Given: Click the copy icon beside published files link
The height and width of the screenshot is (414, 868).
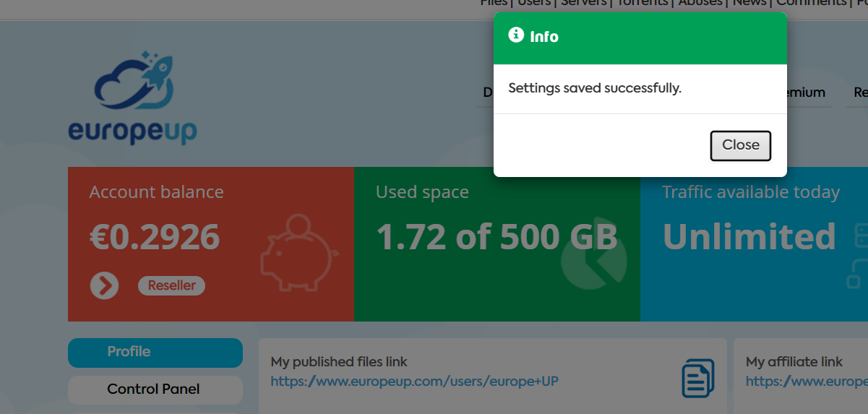Looking at the screenshot, I should tap(698, 378).
